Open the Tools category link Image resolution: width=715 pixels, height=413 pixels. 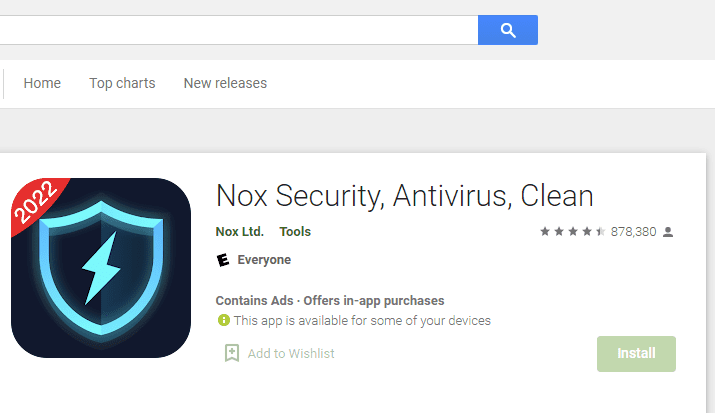295,232
